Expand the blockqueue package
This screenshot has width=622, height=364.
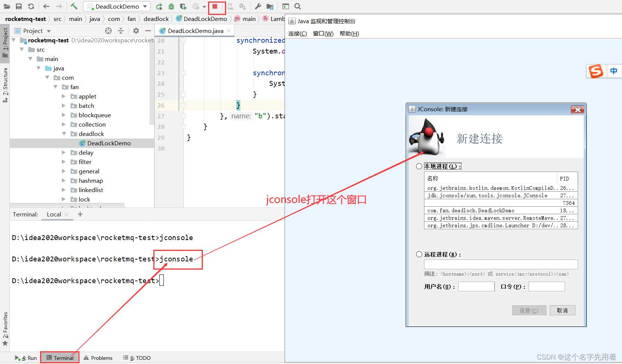(x=64, y=115)
